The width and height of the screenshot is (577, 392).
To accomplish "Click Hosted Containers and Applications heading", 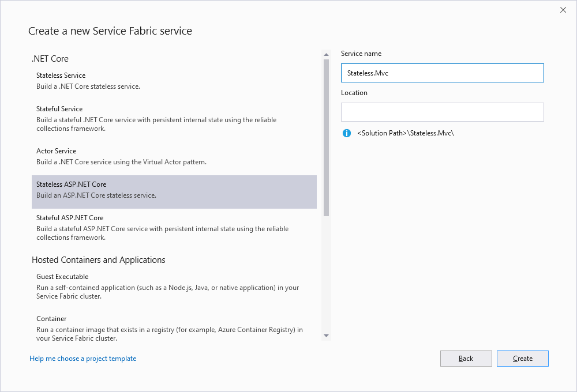I will (99, 260).
